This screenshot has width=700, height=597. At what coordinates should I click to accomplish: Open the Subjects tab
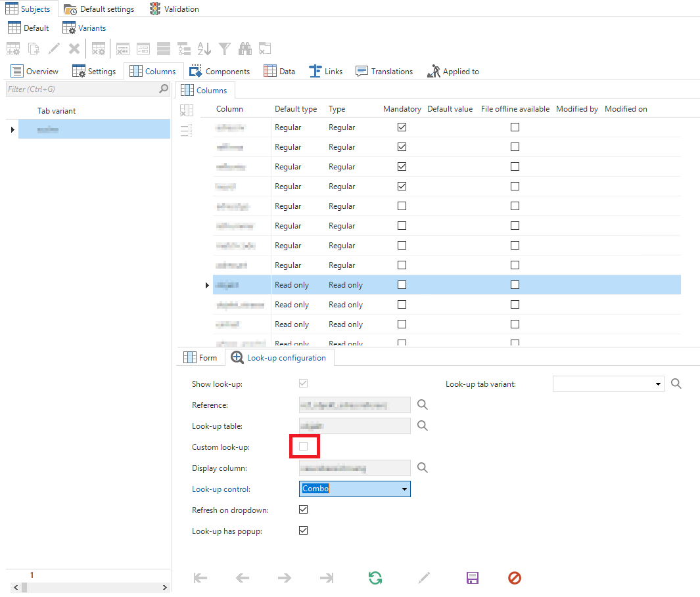tap(28, 9)
